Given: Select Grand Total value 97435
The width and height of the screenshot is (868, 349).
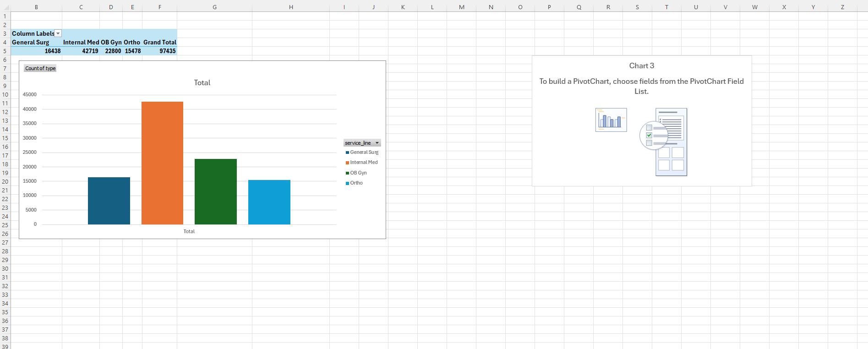Looking at the screenshot, I should point(159,51).
